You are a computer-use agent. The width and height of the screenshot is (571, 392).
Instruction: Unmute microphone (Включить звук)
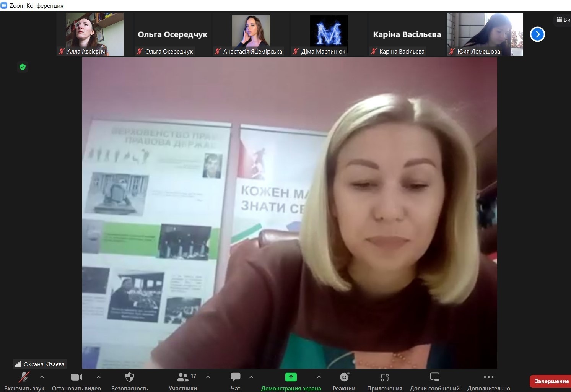[24, 377]
